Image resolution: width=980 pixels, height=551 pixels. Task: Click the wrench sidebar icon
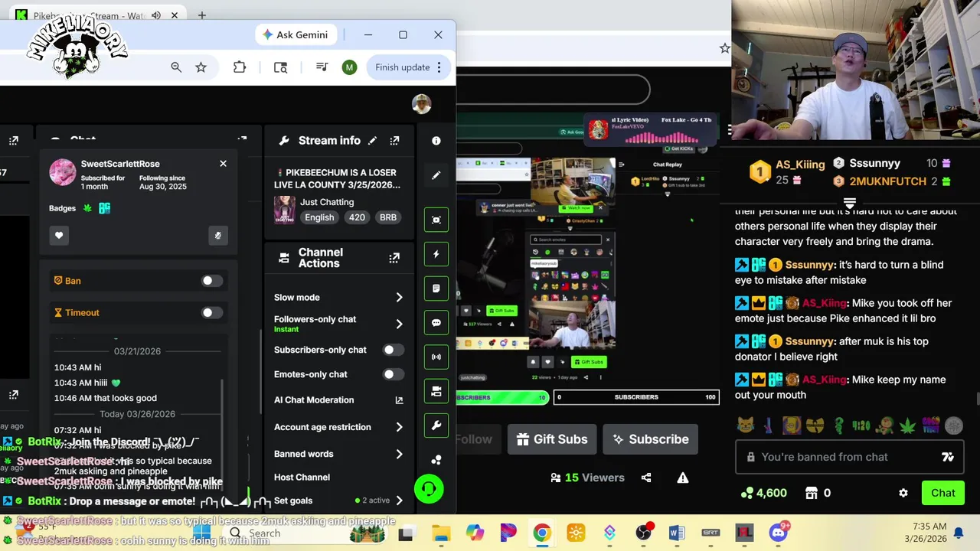[x=436, y=425]
